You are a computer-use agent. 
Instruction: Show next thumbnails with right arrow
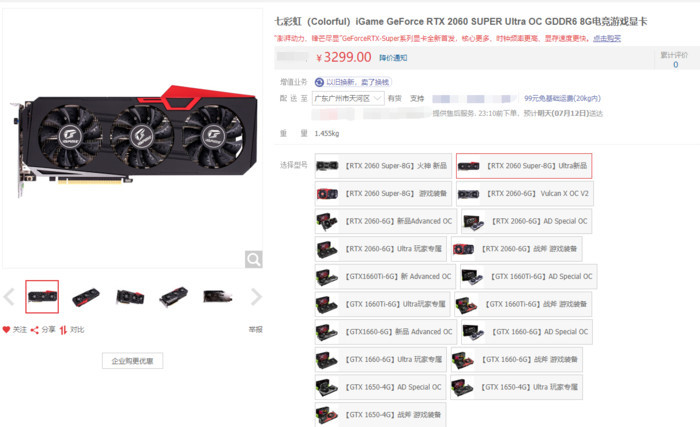pyautogui.click(x=256, y=297)
